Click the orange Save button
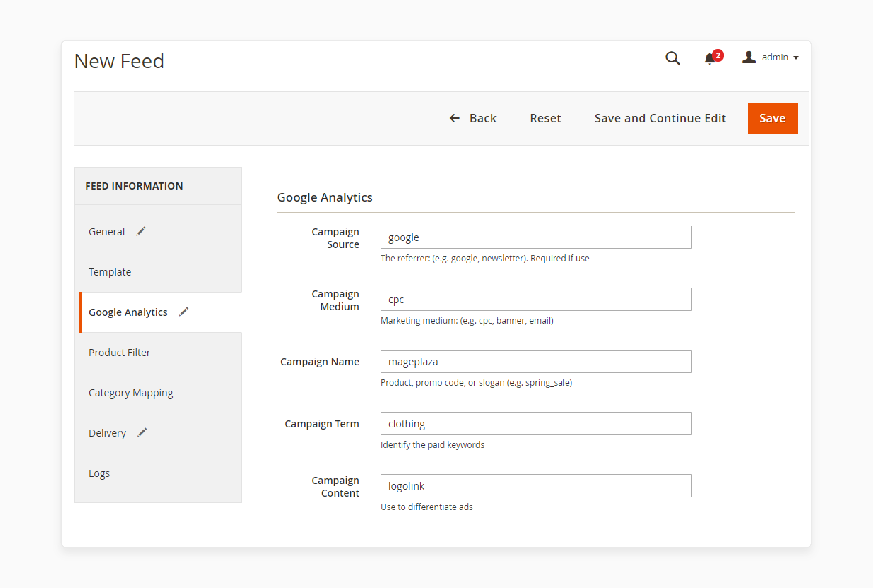This screenshot has height=588, width=873. pyautogui.click(x=772, y=119)
